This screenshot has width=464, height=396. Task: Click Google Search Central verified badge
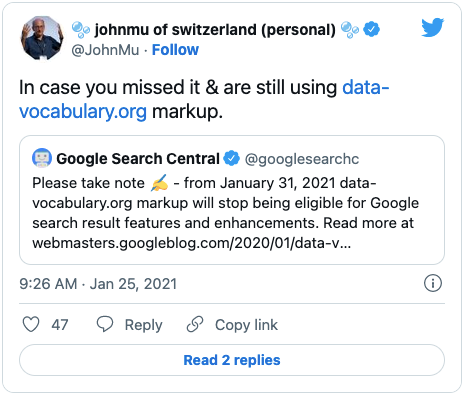point(231,158)
